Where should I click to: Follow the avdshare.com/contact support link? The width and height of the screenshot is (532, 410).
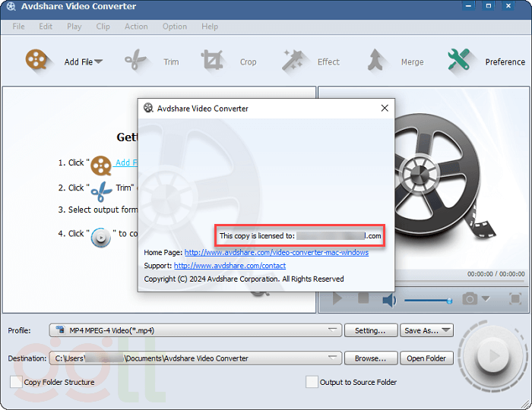pos(230,266)
